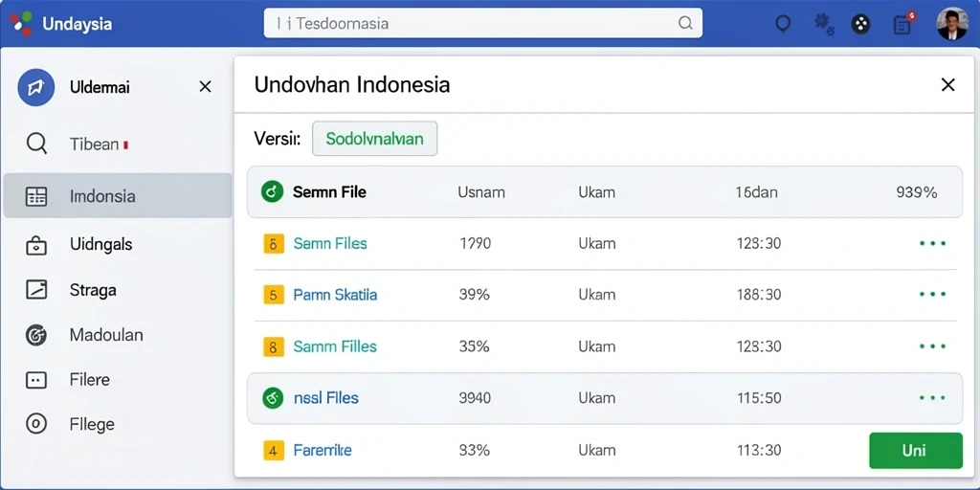The width and height of the screenshot is (980, 490).
Task: Open the notes icon with red badge
Action: tap(903, 24)
